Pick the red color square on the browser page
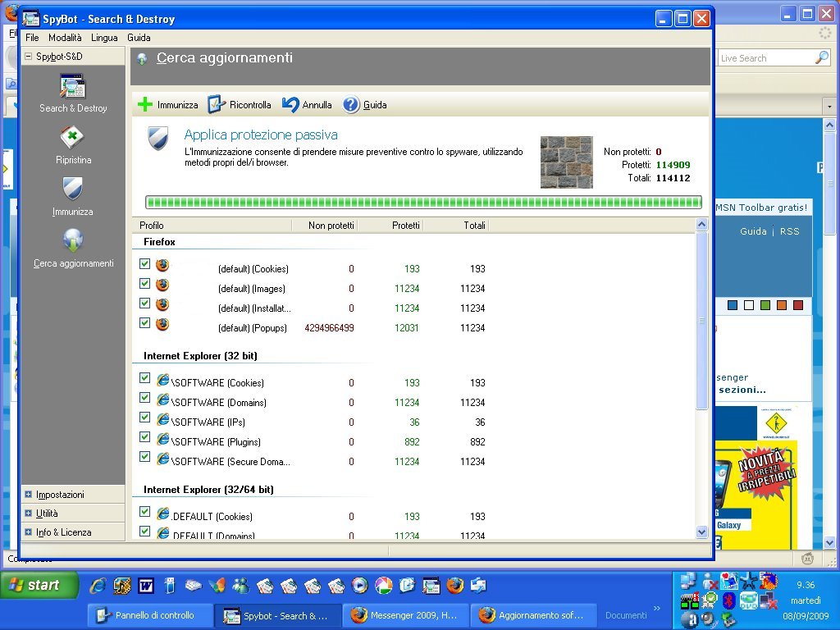 798,305
